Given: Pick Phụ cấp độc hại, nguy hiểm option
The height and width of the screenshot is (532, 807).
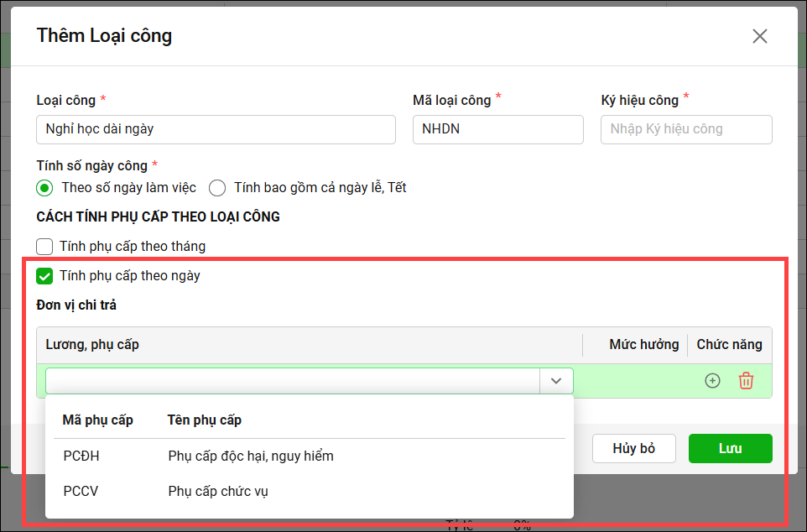Looking at the screenshot, I should pos(251,456).
